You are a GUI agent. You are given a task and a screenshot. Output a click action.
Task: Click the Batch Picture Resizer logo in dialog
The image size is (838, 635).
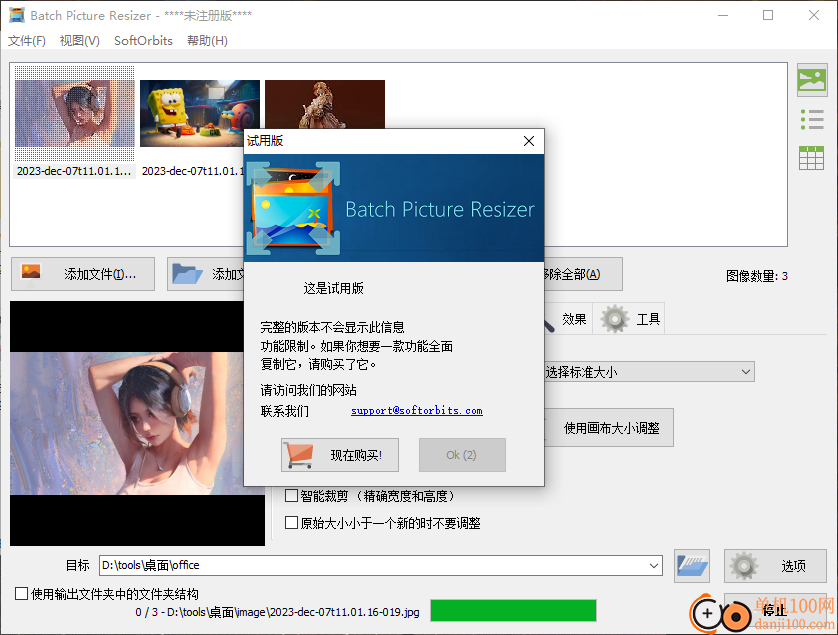[293, 208]
